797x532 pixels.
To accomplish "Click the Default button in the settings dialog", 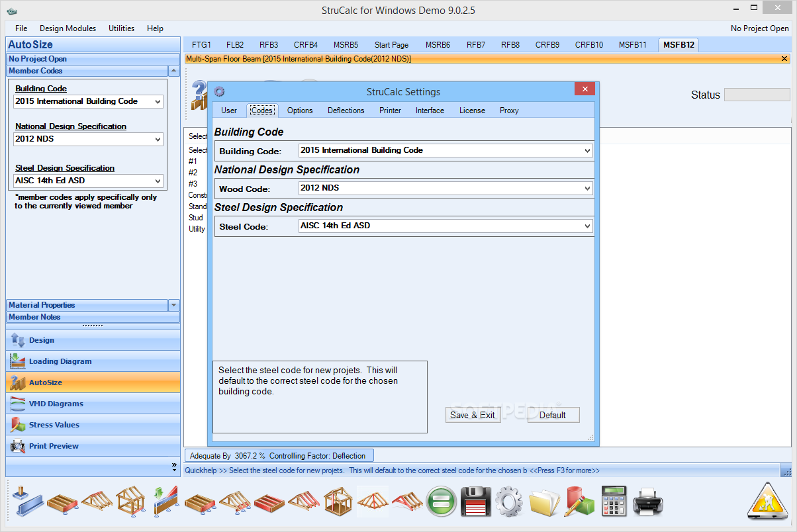I will click(x=553, y=415).
